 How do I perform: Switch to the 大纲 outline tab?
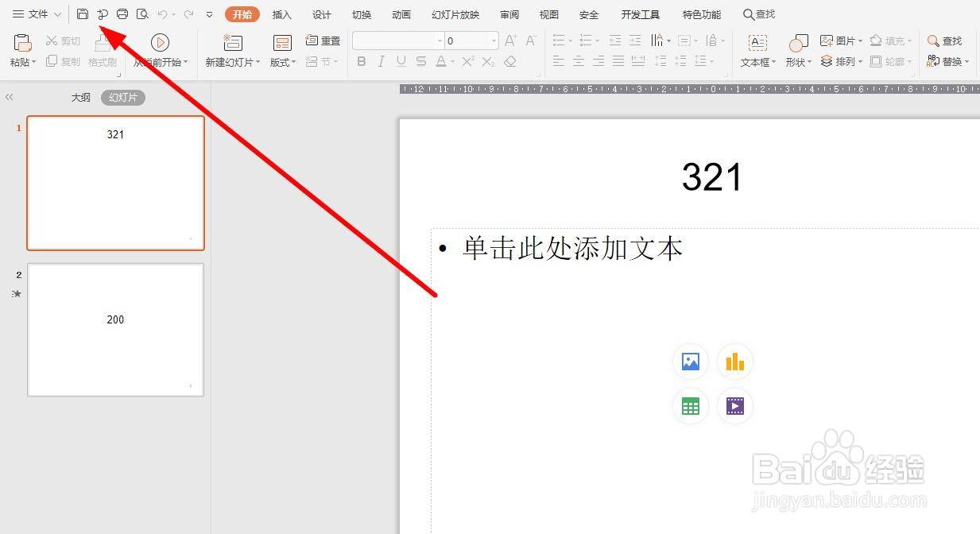(80, 97)
